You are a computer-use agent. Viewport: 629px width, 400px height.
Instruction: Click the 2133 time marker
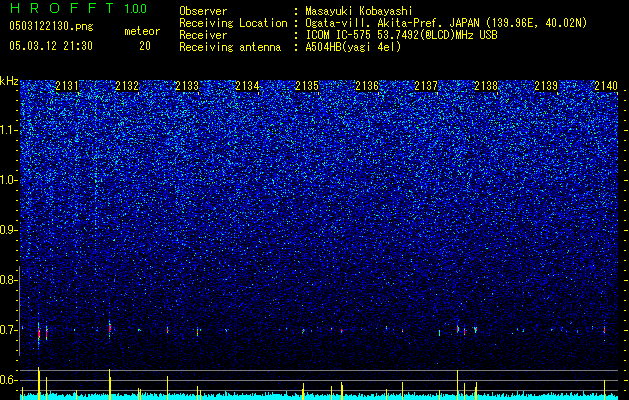pyautogui.click(x=187, y=85)
